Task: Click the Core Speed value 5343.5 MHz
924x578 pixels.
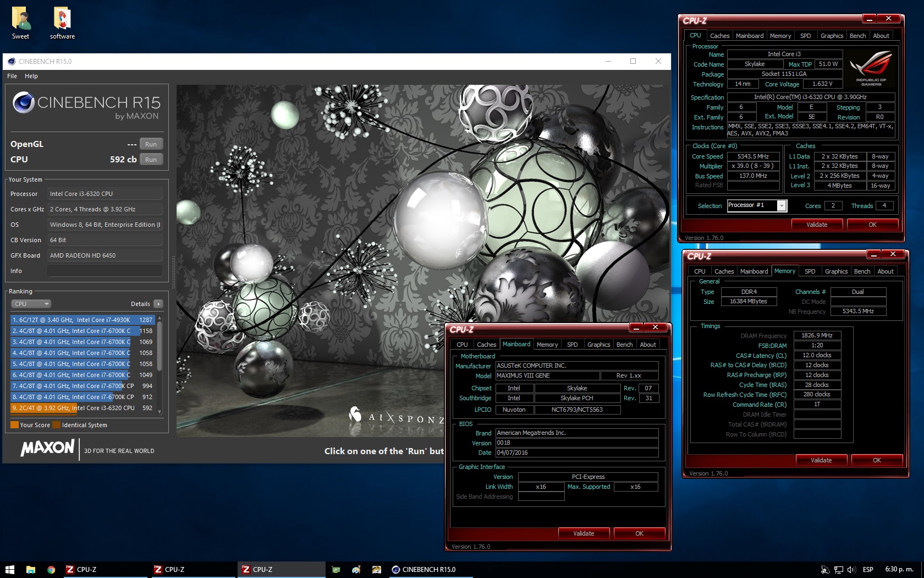Action: [x=753, y=156]
